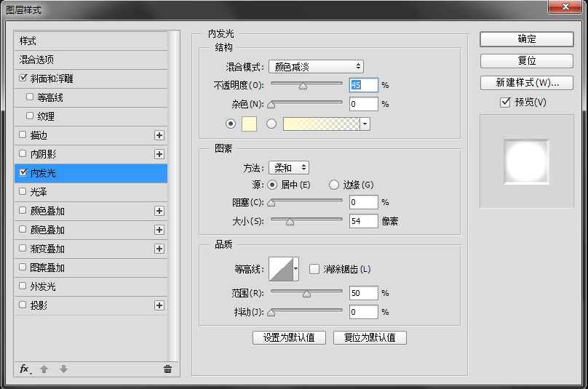Click the fx add-effect icon
Screen dimensions: 588x389
pyautogui.click(x=25, y=369)
